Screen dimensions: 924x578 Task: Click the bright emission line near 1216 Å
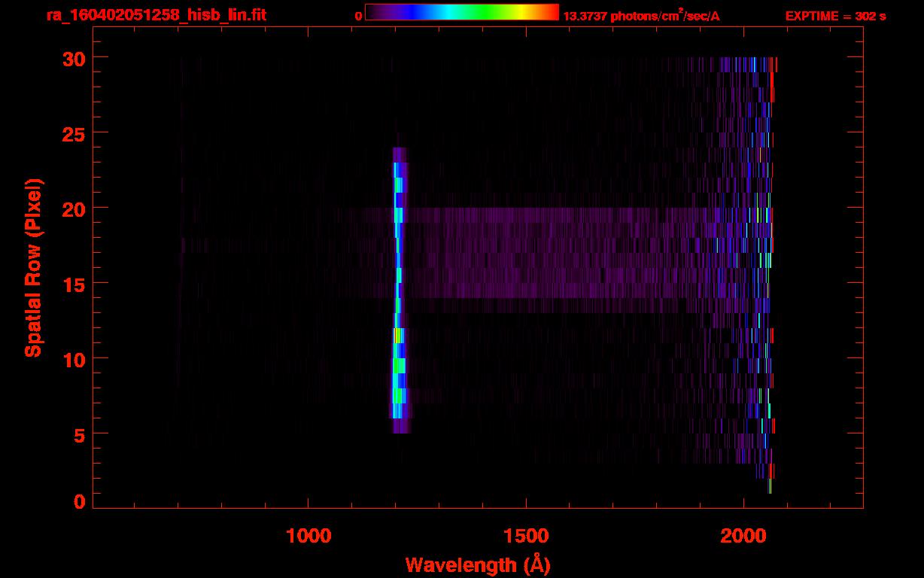pyautogui.click(x=400, y=291)
